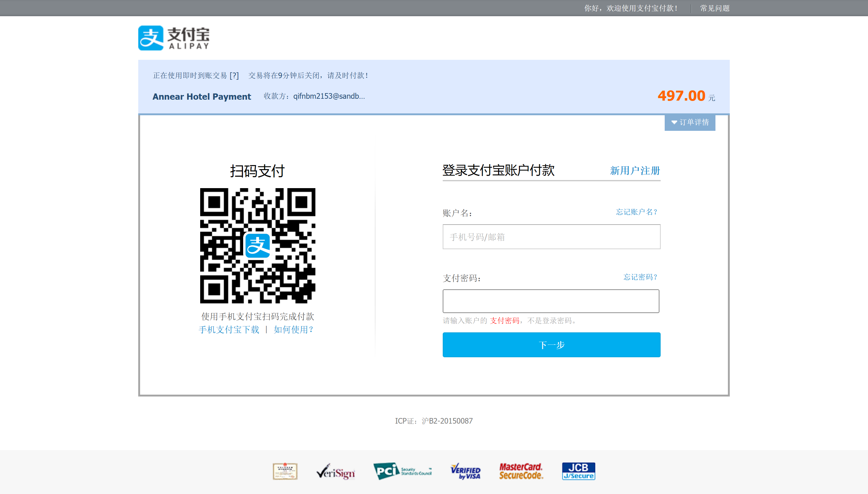Click the 下一步 next step button
This screenshot has height=494, width=868.
pyautogui.click(x=552, y=345)
